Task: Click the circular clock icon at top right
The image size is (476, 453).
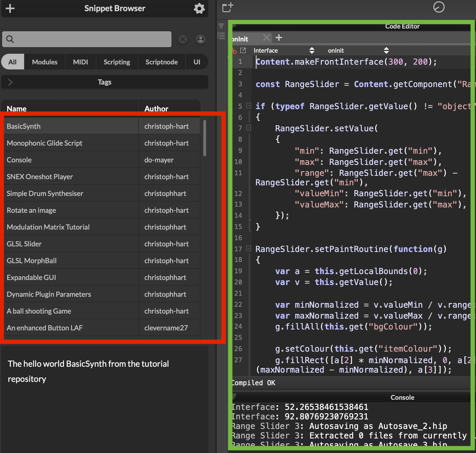Action: [x=439, y=7]
